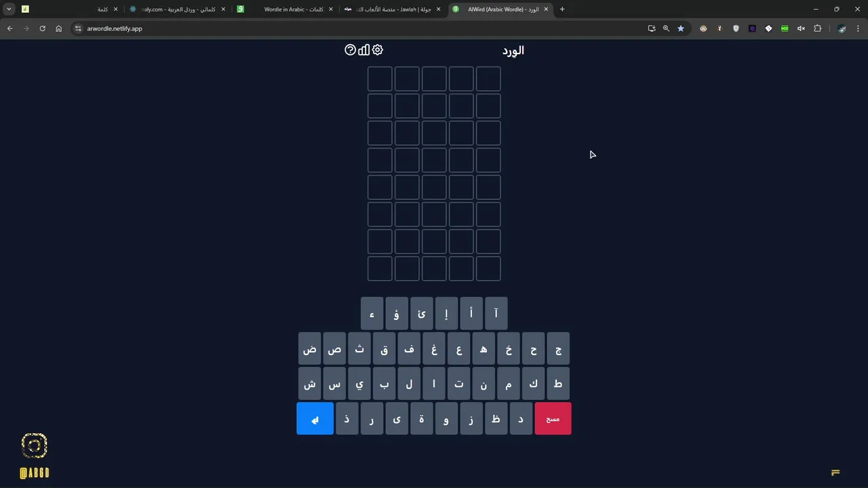Toggle the bookmark star
The width and height of the screenshot is (868, 488).
680,28
